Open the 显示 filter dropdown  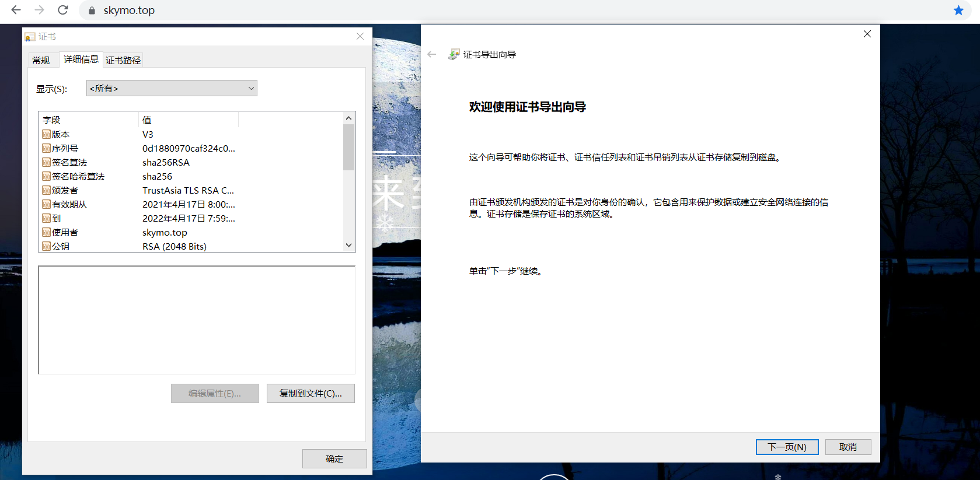(172, 88)
